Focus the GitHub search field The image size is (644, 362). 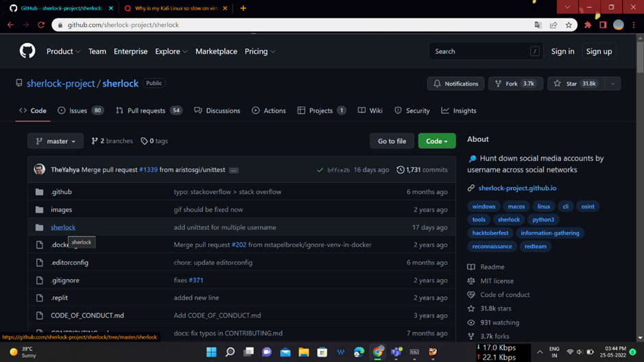pyautogui.click(x=486, y=51)
